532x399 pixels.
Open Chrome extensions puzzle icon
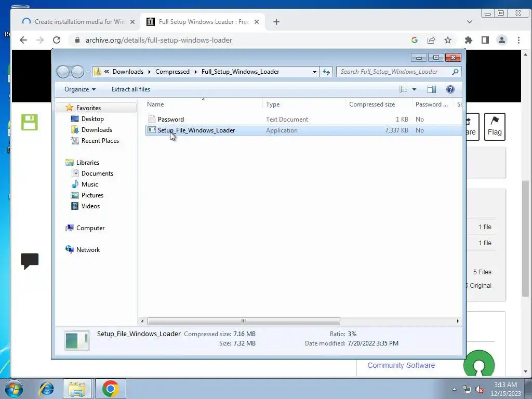(469, 40)
